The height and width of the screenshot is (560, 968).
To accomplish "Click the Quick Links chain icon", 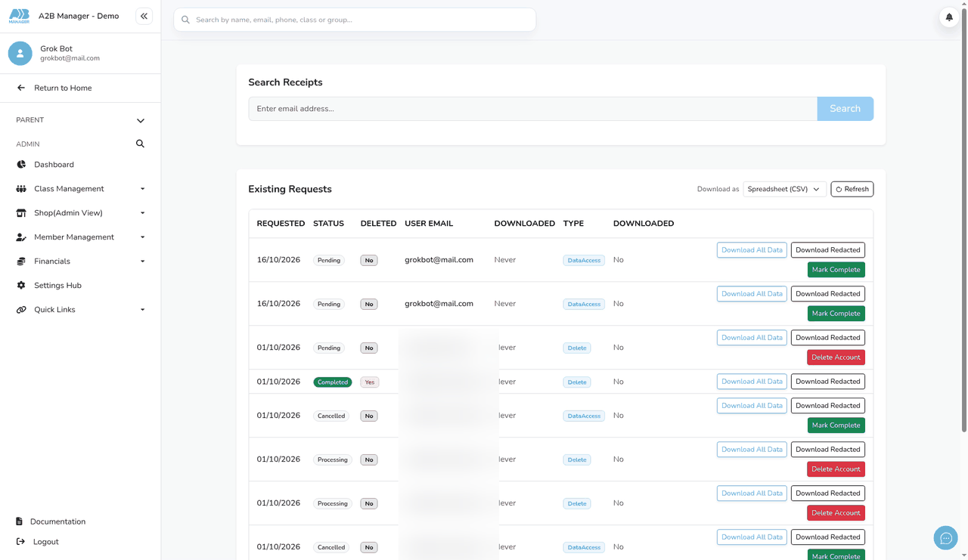I will point(21,309).
